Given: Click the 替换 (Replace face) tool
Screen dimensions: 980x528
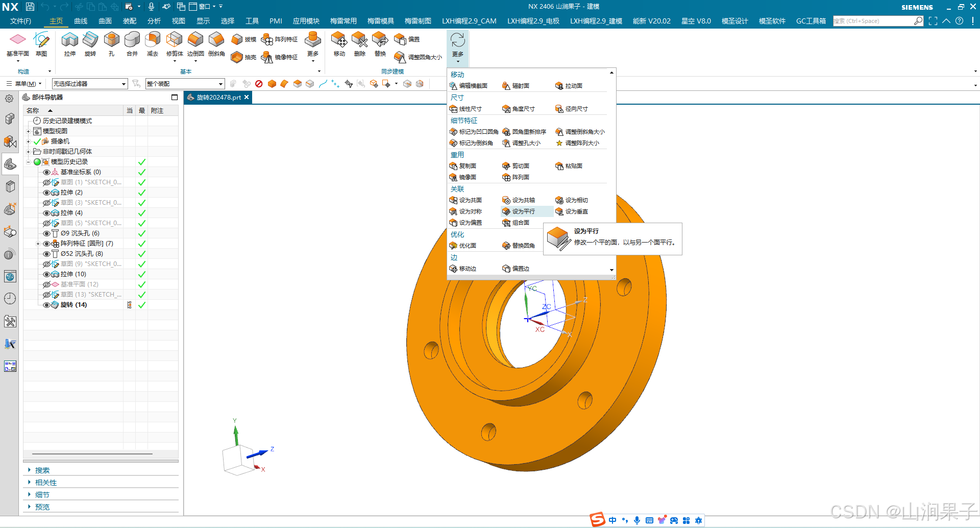Looking at the screenshot, I should [x=380, y=44].
